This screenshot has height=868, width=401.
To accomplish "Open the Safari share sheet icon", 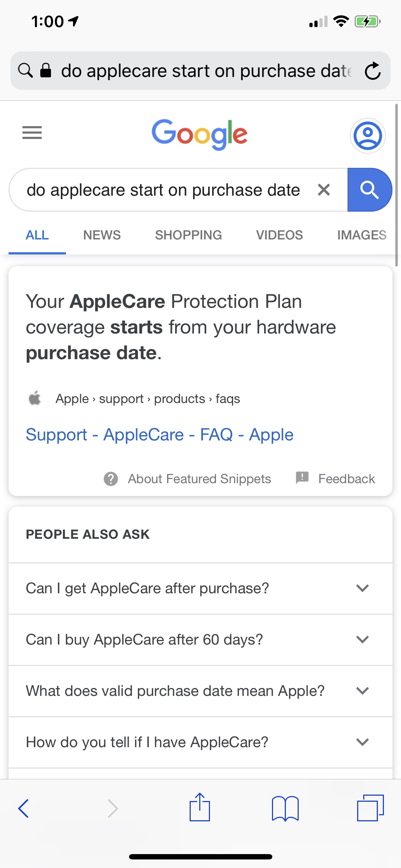I will pyautogui.click(x=200, y=807).
